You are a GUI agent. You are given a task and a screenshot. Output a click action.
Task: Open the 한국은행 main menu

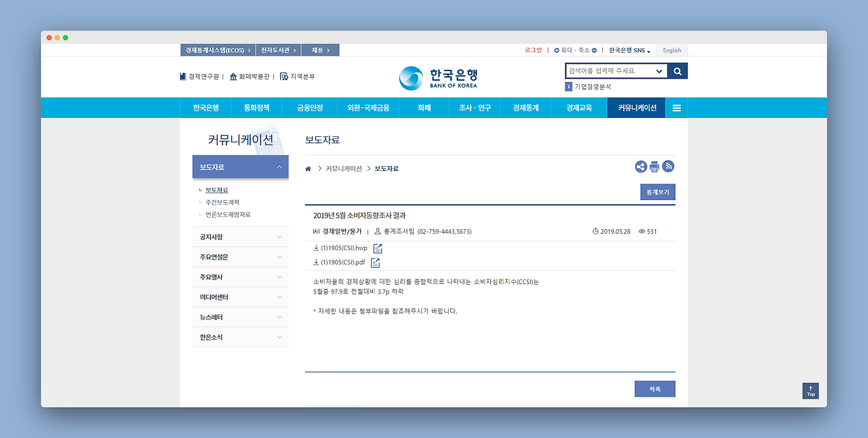pos(205,108)
